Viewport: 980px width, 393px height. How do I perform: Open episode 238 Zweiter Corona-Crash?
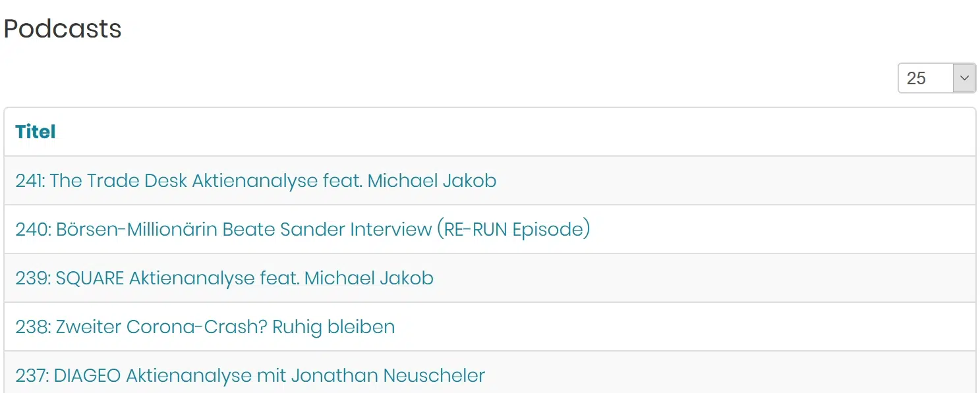(x=205, y=327)
